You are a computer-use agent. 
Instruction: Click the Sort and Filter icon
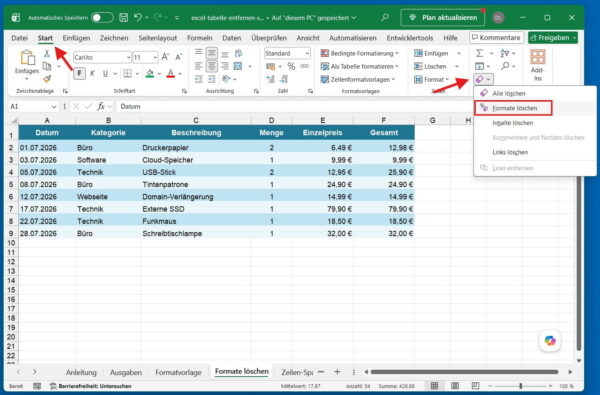pyautogui.click(x=505, y=53)
